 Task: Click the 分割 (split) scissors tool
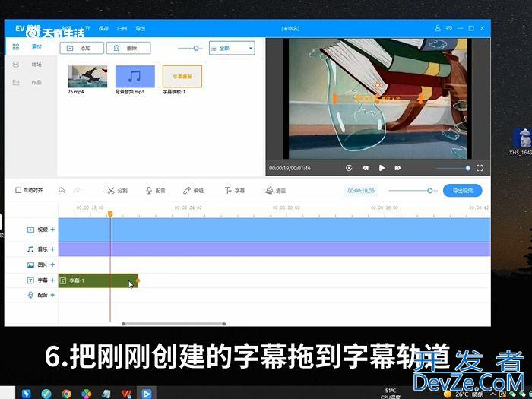(x=117, y=191)
